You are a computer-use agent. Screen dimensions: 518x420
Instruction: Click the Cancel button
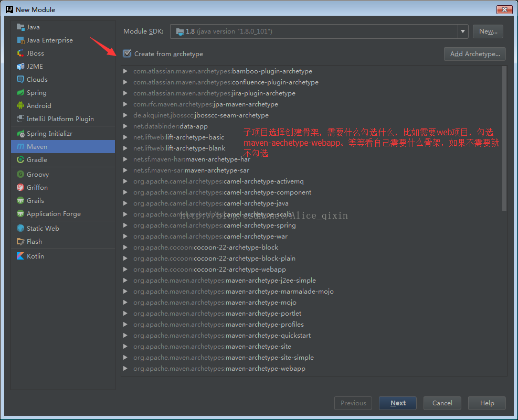[442, 403]
